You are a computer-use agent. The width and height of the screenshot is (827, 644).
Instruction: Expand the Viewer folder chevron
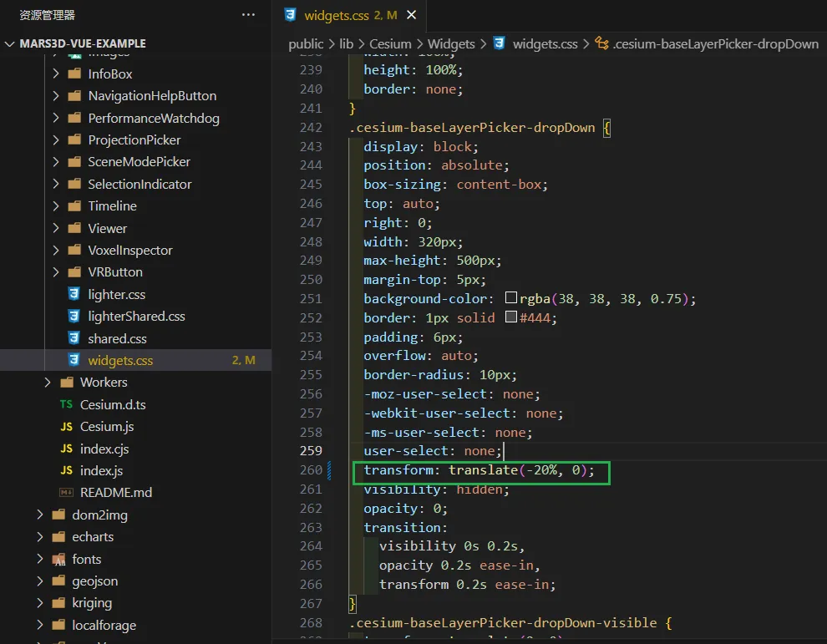click(56, 228)
